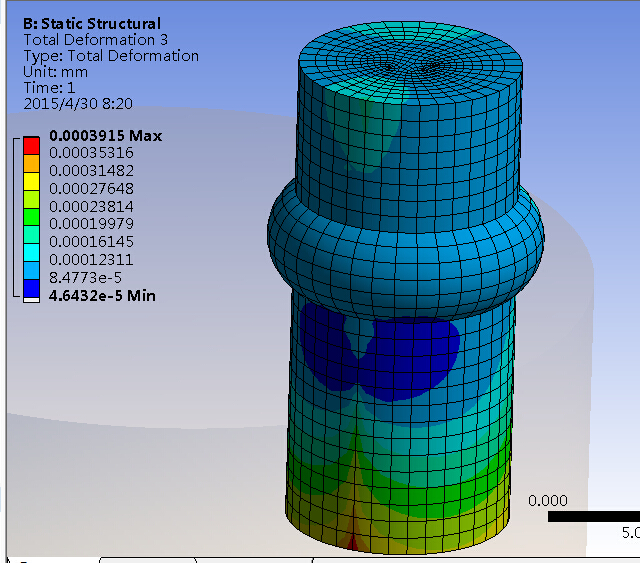Image resolution: width=640 pixels, height=563 pixels.
Task: Click the 'Type: Total Deformation' line
Action: click(x=111, y=56)
